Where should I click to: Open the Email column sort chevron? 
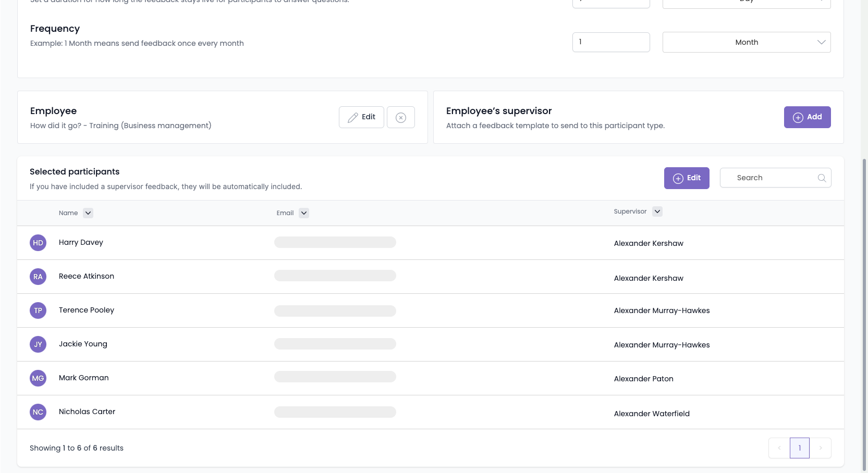coord(304,213)
